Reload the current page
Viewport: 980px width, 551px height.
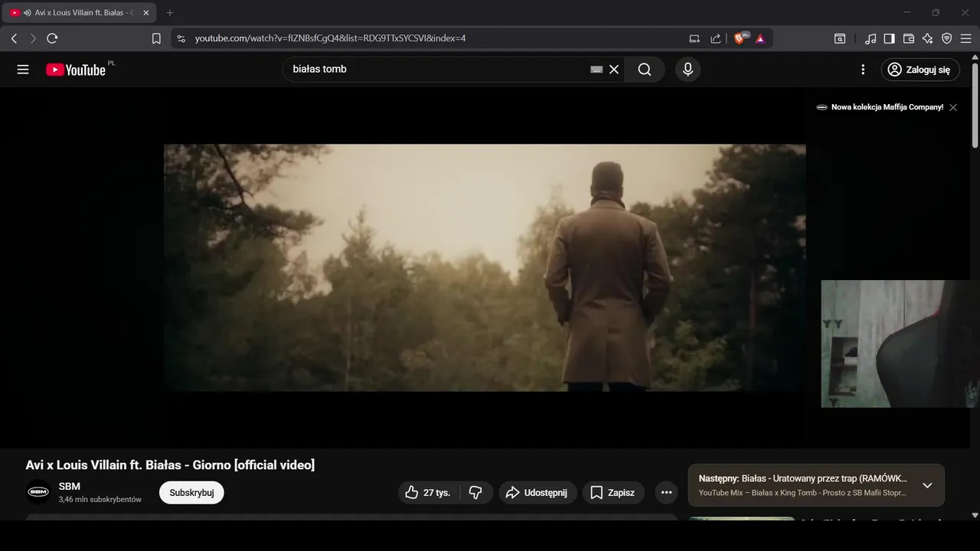pos(52,38)
